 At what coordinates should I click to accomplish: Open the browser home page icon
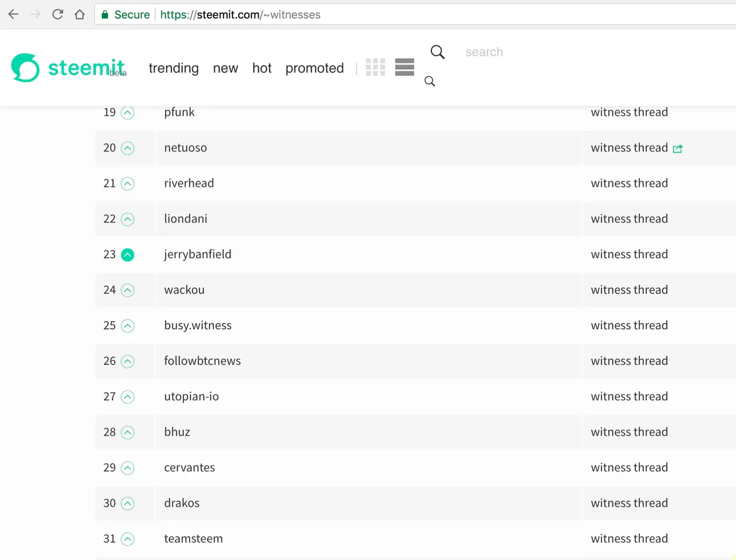pyautogui.click(x=80, y=14)
